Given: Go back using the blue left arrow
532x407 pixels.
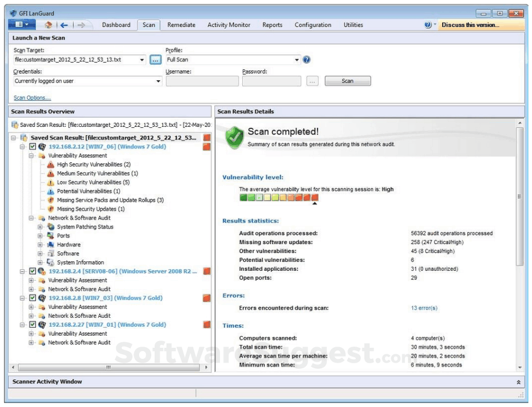Looking at the screenshot, I should 64,25.
